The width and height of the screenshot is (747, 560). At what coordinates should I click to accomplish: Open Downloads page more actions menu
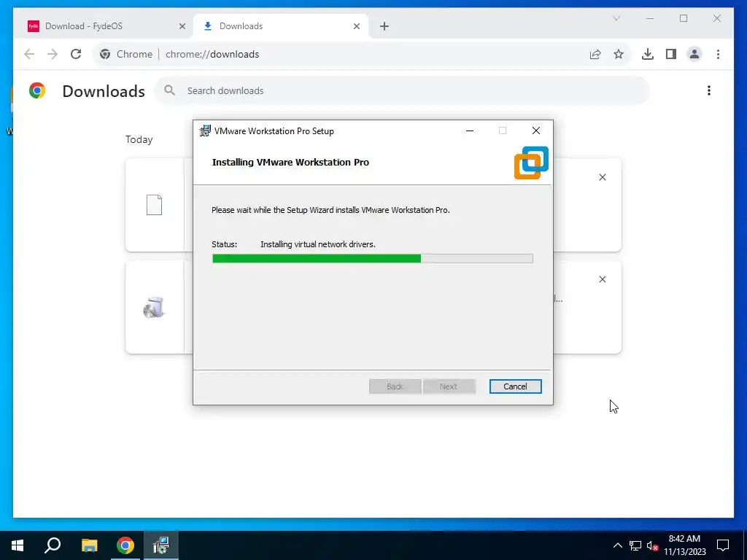pyautogui.click(x=709, y=90)
